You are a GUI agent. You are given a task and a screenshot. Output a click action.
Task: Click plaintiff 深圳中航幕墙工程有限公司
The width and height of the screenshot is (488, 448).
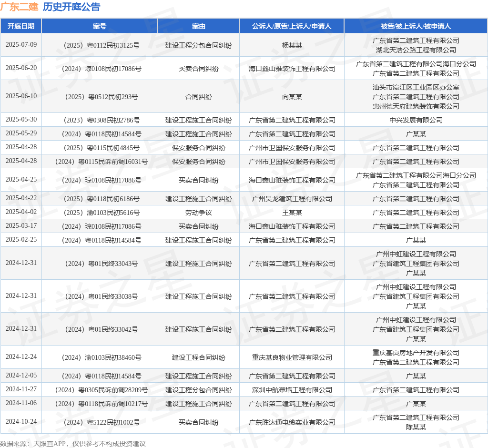[292, 390]
